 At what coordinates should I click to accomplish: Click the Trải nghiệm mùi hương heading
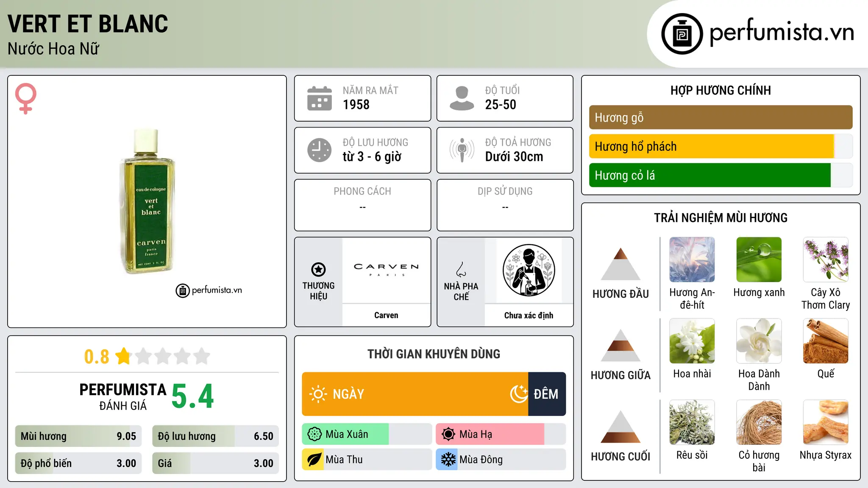pyautogui.click(x=721, y=218)
